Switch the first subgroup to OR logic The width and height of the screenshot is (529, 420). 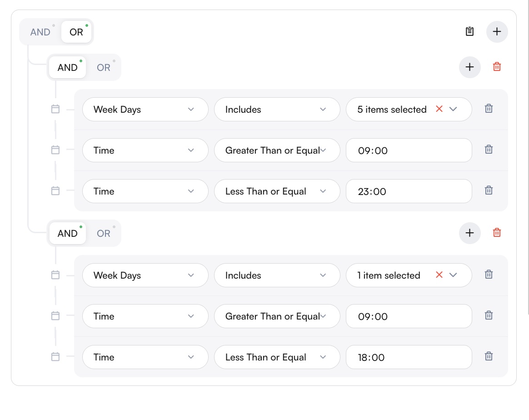103,67
